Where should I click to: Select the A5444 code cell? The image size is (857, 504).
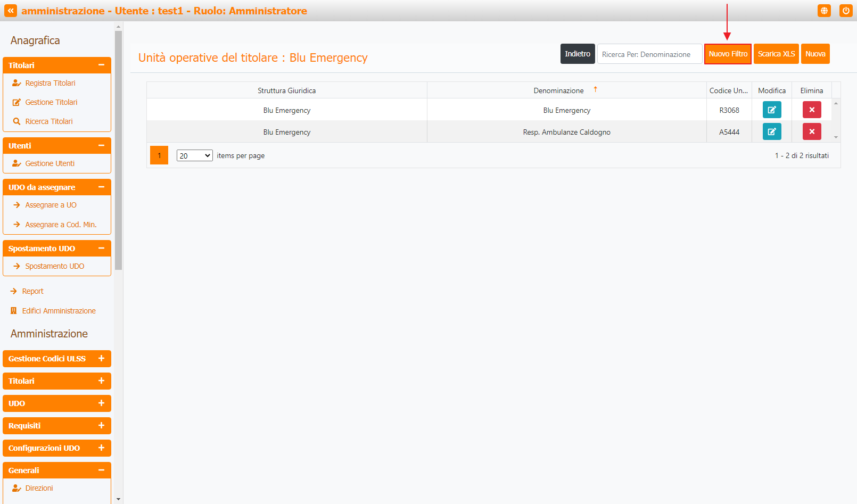(729, 132)
